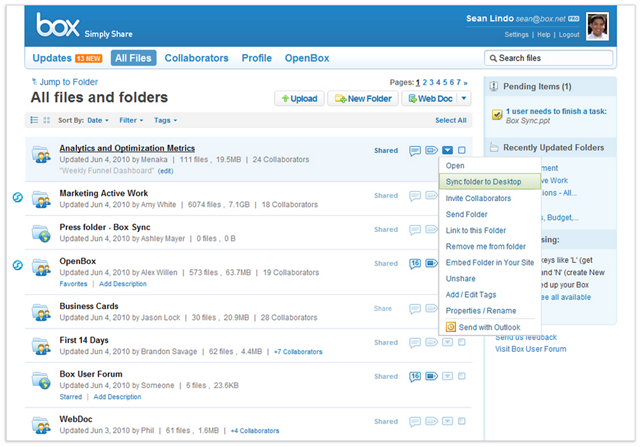Click +7 Collaborators link
The width and height of the screenshot is (640, 447).
point(298,351)
